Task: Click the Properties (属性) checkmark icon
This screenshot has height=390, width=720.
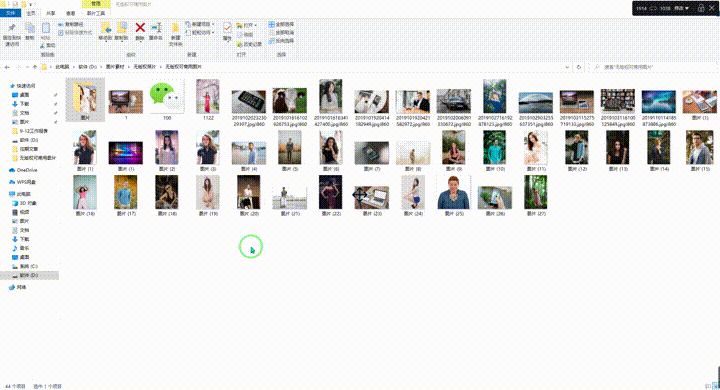Action: (x=227, y=28)
